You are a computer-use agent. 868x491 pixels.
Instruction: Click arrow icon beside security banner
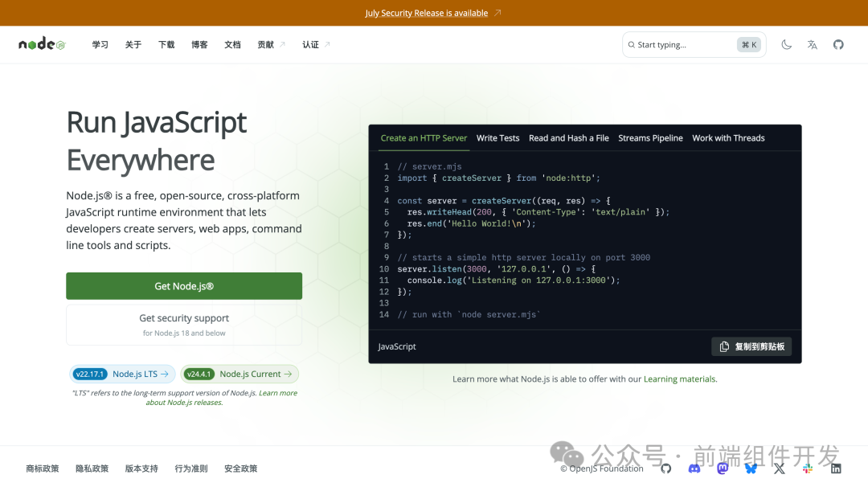tap(497, 12)
